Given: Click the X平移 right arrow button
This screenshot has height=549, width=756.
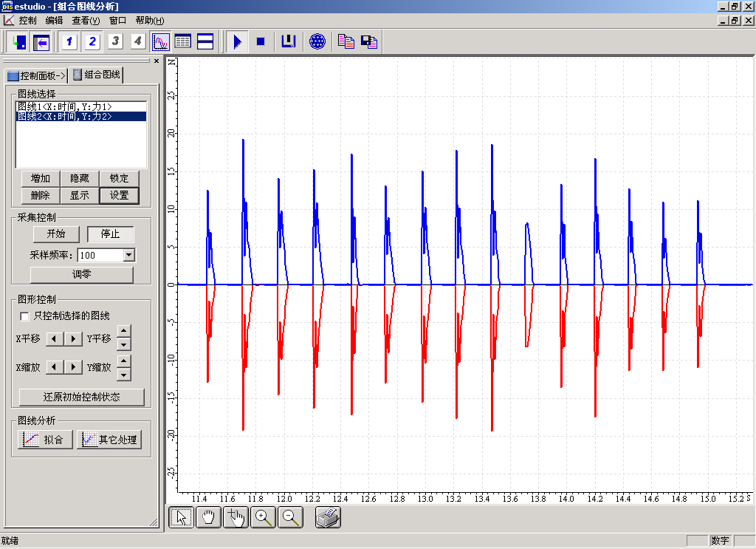Looking at the screenshot, I should 74,338.
